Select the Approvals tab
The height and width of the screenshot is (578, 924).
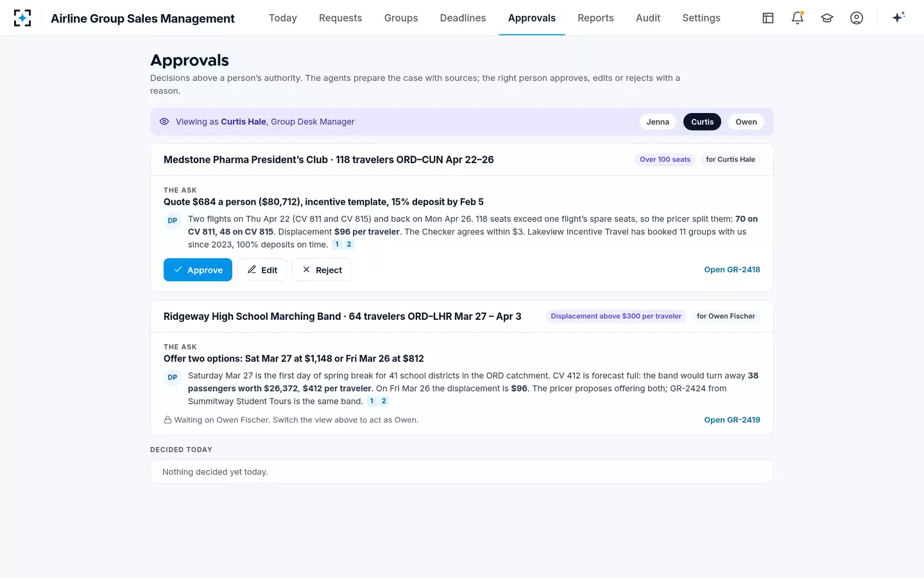532,18
